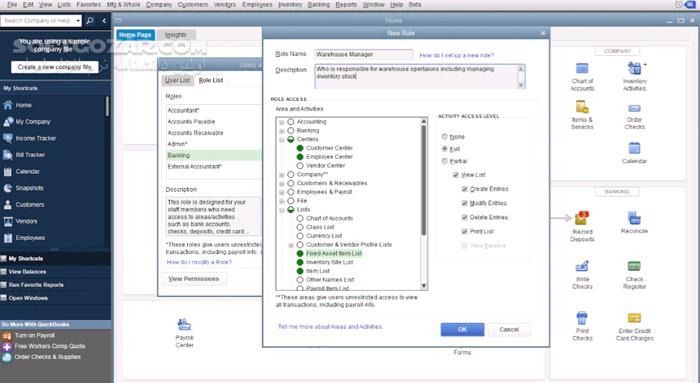The width and height of the screenshot is (700, 383).
Task: Click the Area and Activities scrollbar down arrow
Action: (x=424, y=286)
